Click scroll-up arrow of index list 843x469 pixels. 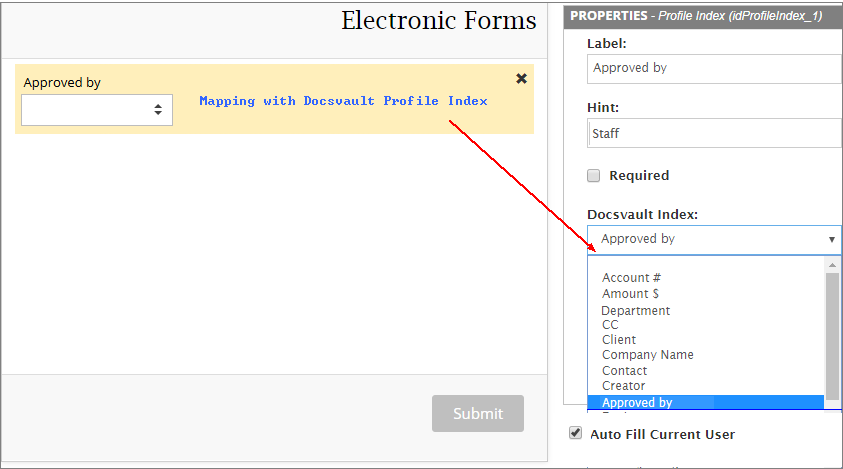click(832, 265)
